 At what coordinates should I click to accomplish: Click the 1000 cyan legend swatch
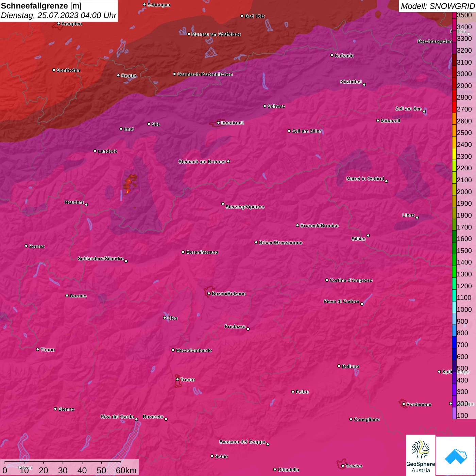coord(454,307)
